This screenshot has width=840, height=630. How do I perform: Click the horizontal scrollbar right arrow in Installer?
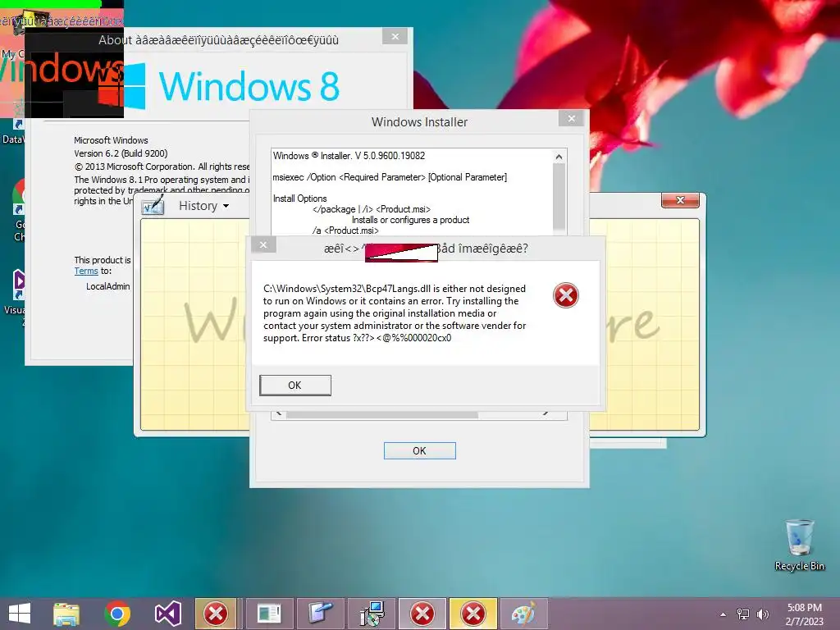(x=546, y=414)
